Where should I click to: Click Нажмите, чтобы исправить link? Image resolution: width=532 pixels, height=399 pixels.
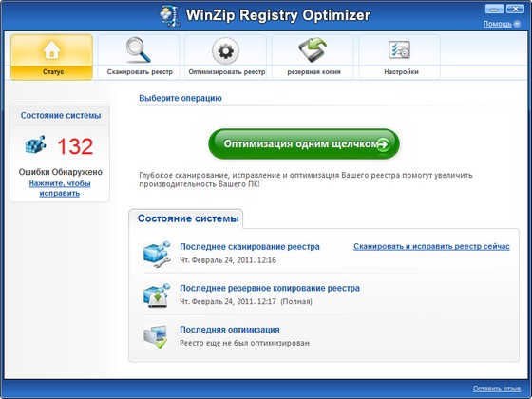[x=60, y=188]
